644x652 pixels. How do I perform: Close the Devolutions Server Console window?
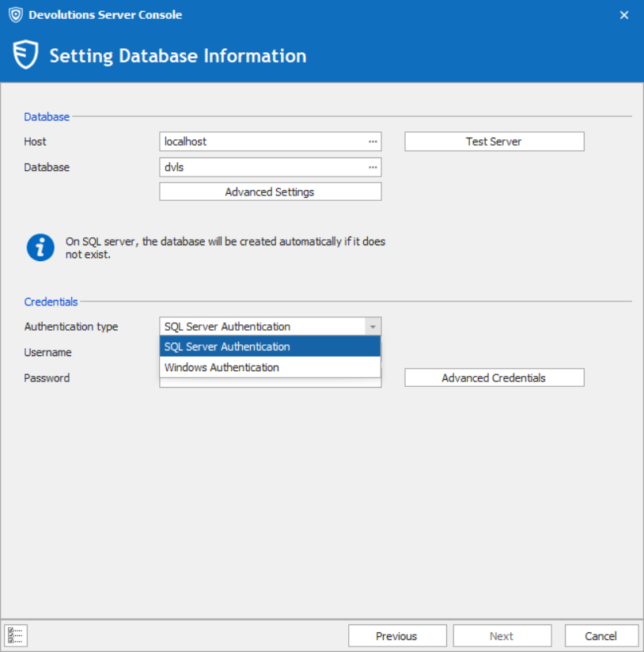(x=624, y=15)
